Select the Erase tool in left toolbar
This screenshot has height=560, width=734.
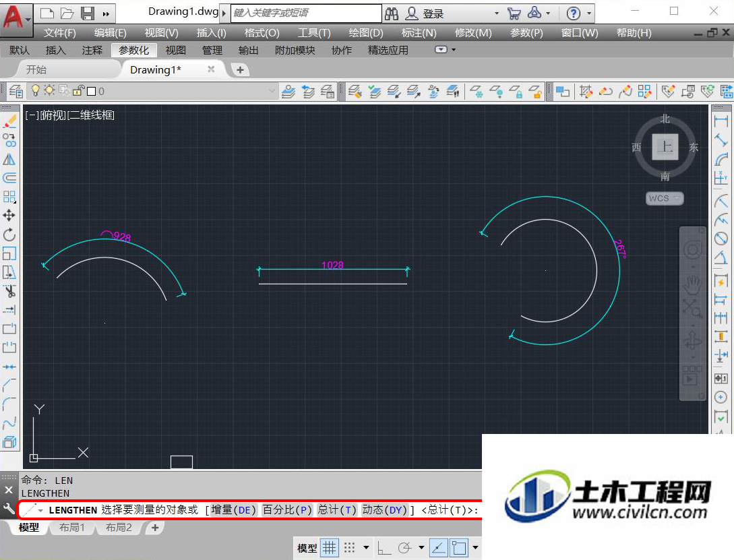point(9,122)
